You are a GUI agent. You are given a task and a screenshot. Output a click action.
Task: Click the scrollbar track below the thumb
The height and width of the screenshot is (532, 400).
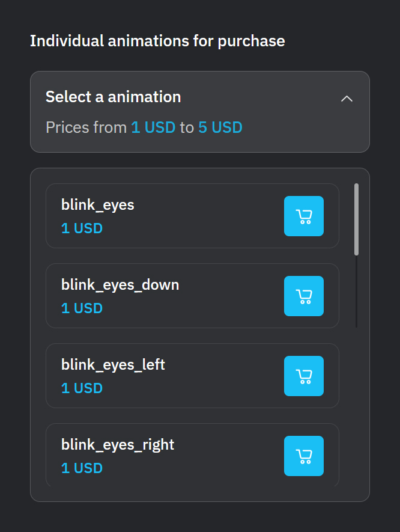click(x=357, y=292)
